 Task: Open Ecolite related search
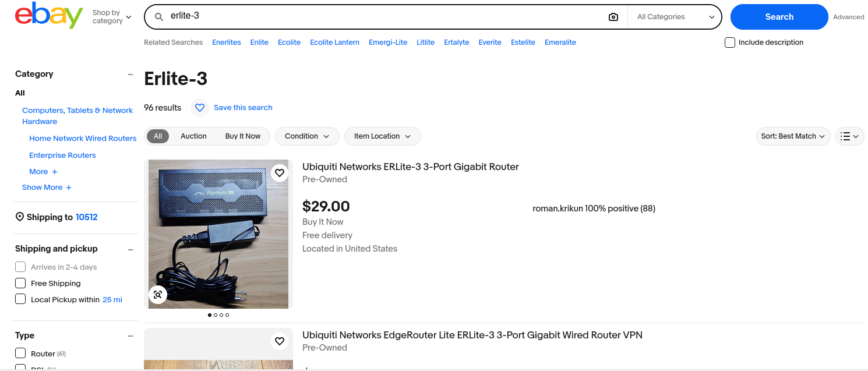(289, 43)
